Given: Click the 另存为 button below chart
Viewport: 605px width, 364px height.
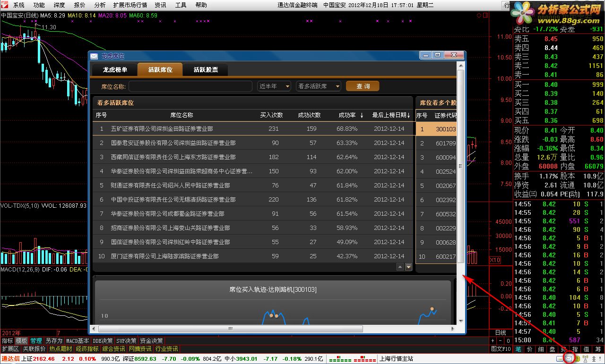Looking at the screenshot, I should coord(54,340).
